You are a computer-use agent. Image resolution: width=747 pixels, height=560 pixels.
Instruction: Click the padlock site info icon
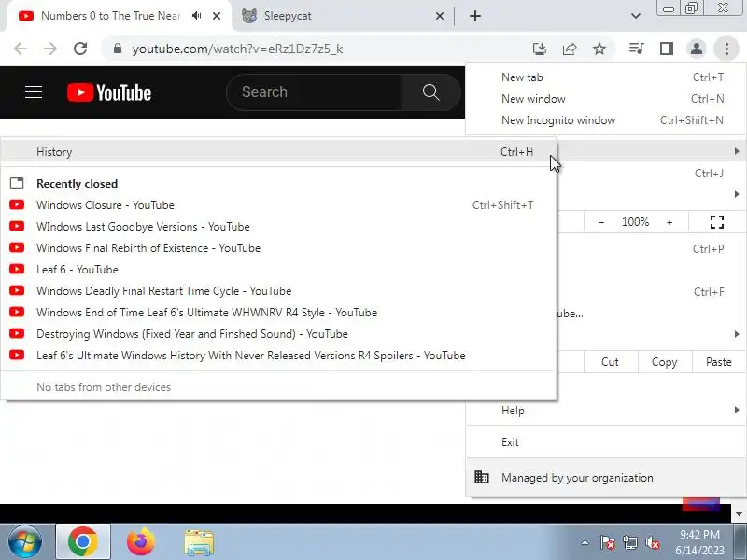[118, 49]
